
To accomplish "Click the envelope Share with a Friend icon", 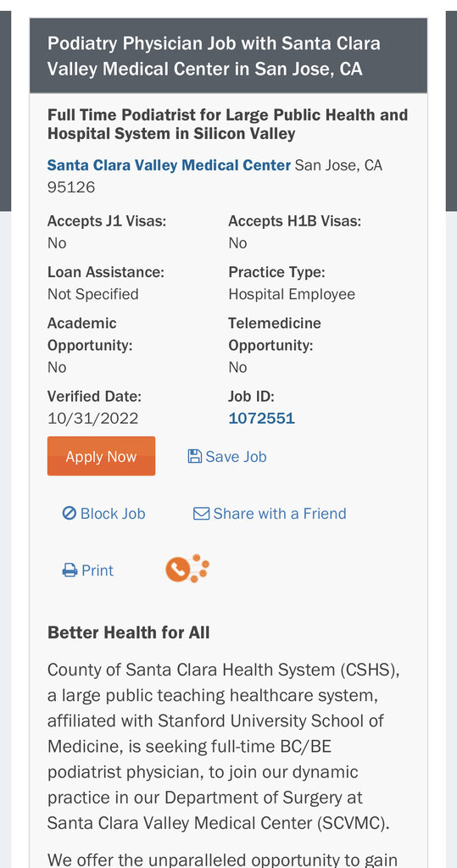I will (201, 514).
